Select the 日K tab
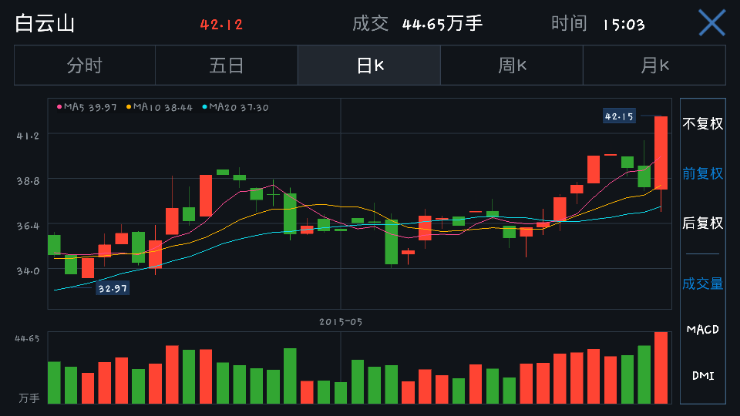This screenshot has width=740, height=416. [x=369, y=66]
